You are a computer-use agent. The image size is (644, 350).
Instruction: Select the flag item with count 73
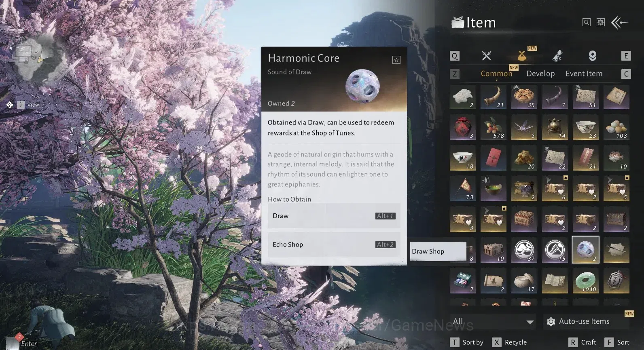tap(463, 189)
